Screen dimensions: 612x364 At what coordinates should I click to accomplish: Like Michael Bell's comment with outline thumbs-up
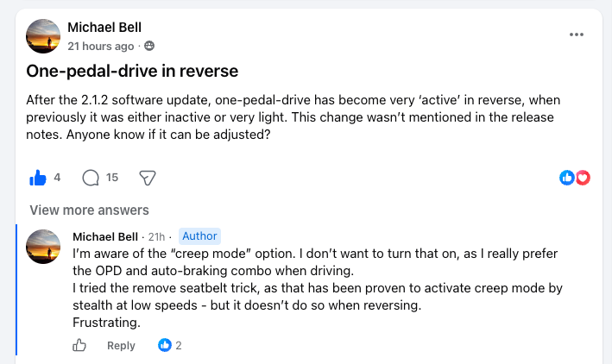click(x=79, y=345)
